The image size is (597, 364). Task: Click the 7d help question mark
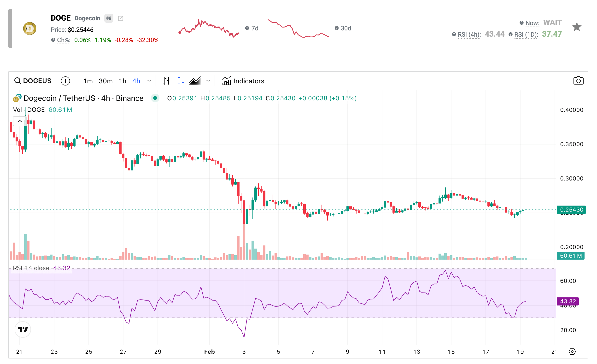click(247, 28)
